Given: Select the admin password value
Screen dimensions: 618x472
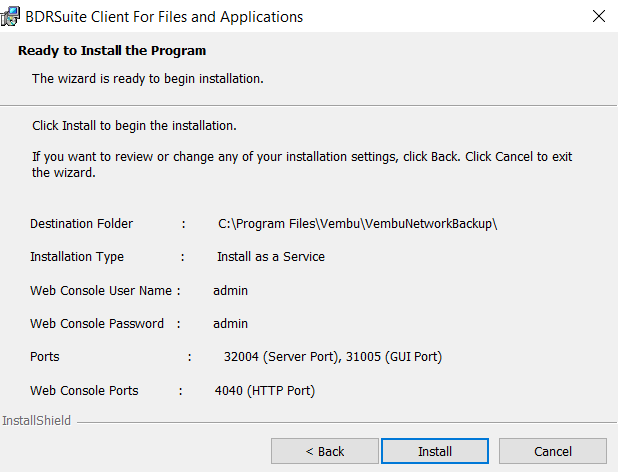Looking at the screenshot, I should 231,323.
